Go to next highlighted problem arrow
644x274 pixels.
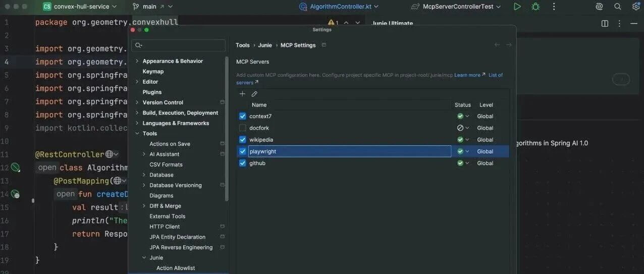coord(358,23)
